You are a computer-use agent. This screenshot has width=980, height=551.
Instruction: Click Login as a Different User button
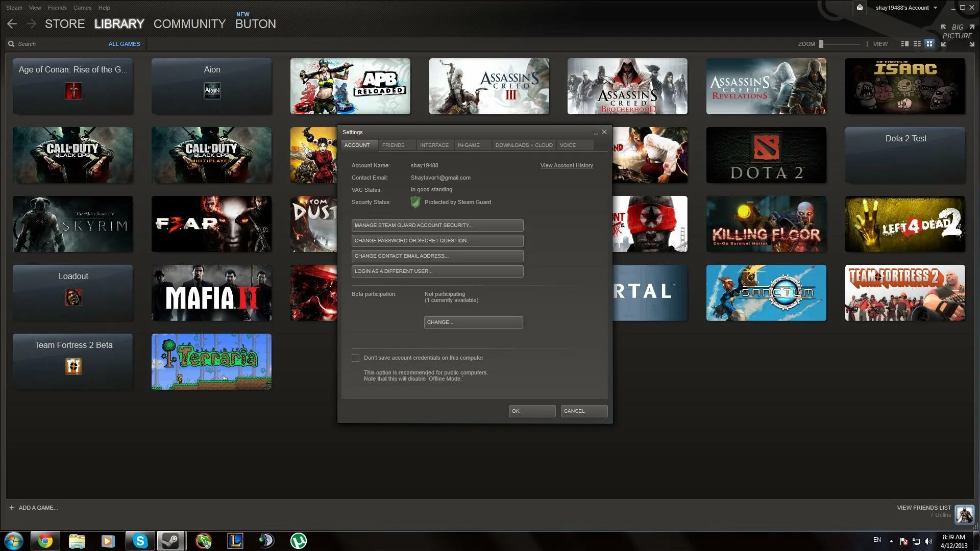coord(437,271)
